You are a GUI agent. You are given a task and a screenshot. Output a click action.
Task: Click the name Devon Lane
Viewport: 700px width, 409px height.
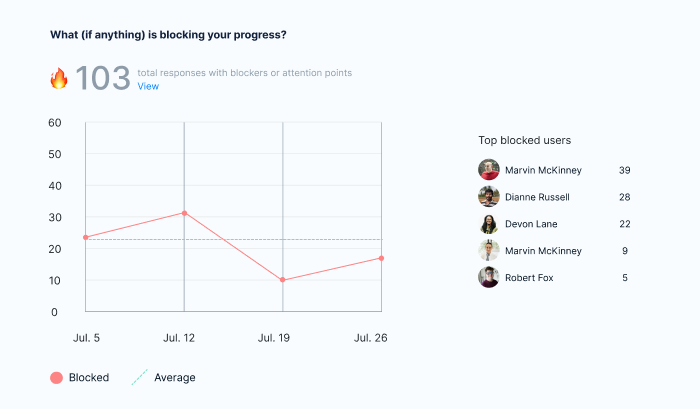click(x=531, y=224)
